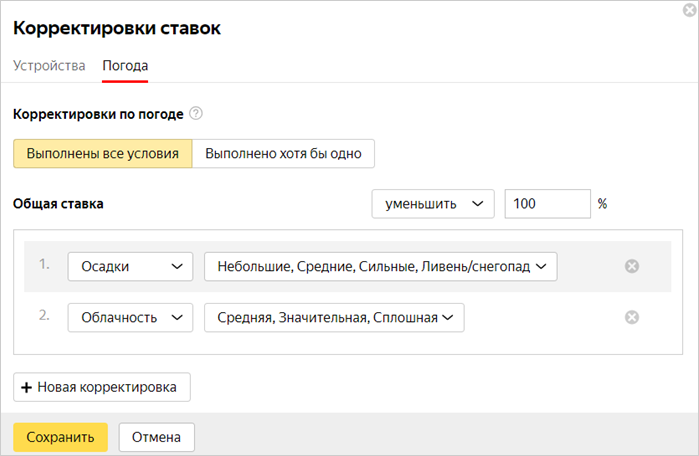Screen dimensions: 699x456
Task: Cancel changes with the Отмена button
Action: [156, 437]
